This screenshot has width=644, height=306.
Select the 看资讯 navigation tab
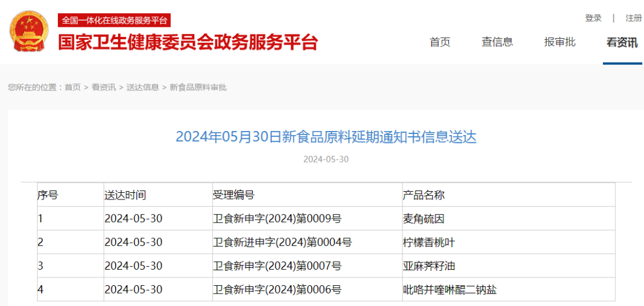pos(622,42)
